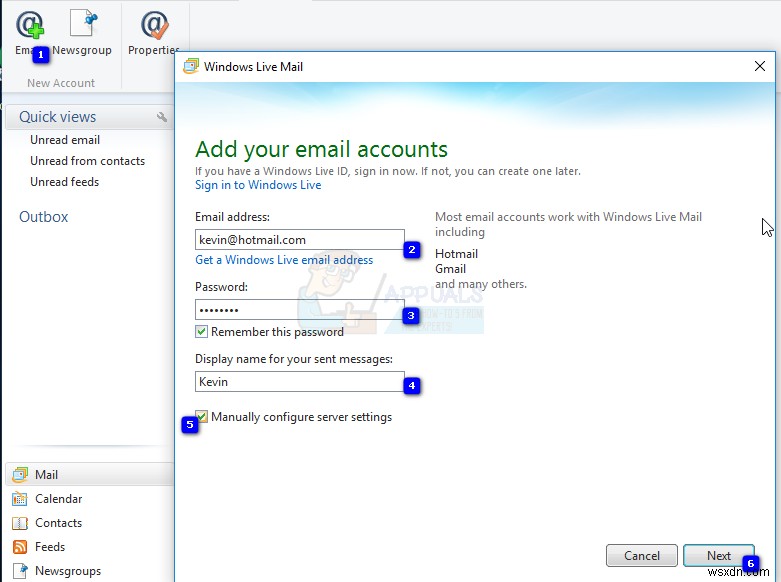Click the Quick views wrench icon

pyautogui.click(x=162, y=117)
